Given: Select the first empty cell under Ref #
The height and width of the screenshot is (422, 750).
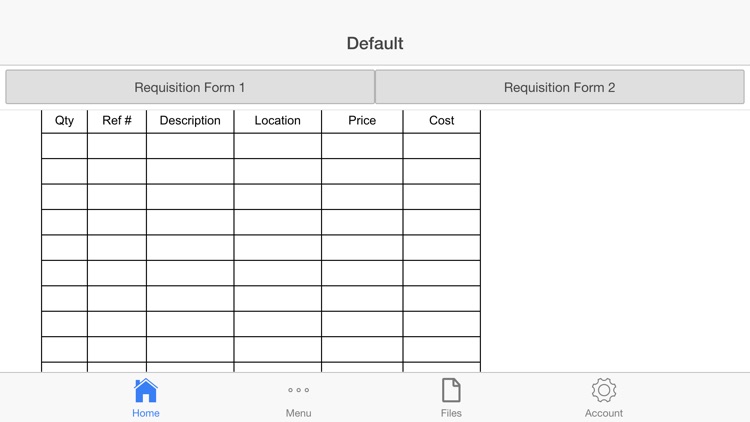Looking at the screenshot, I should [117, 146].
